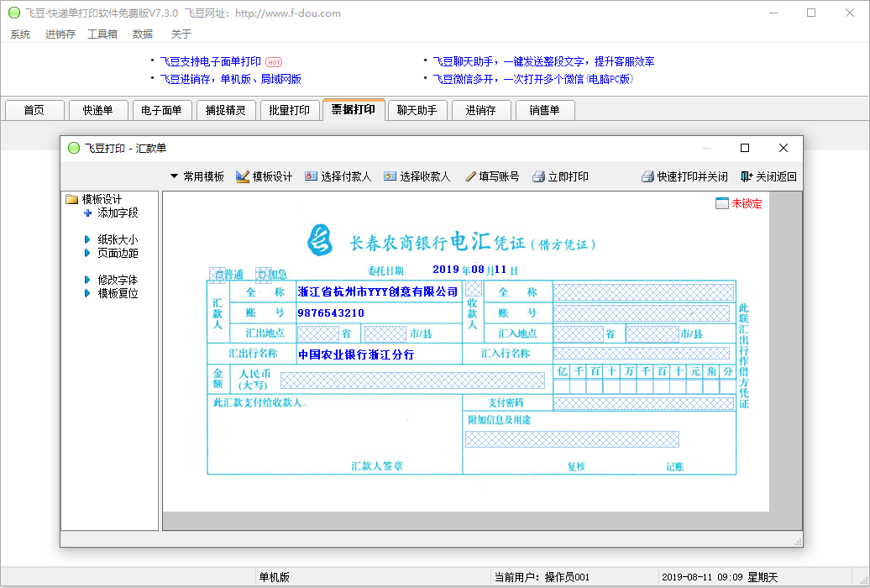Tick the 普通 checkbox on the form
The height and width of the screenshot is (588, 870).
217,275
